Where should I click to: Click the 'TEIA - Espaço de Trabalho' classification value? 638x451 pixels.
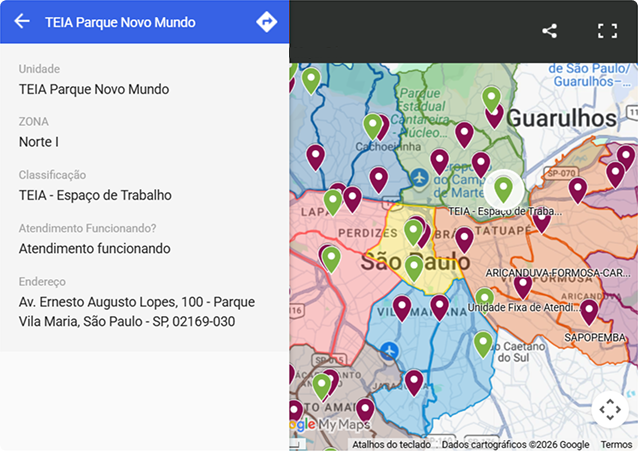pyautogui.click(x=95, y=195)
